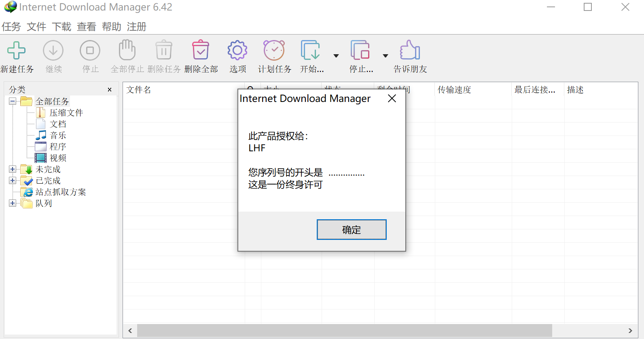Click the horizontal scrollbar right arrow

pos(630,331)
